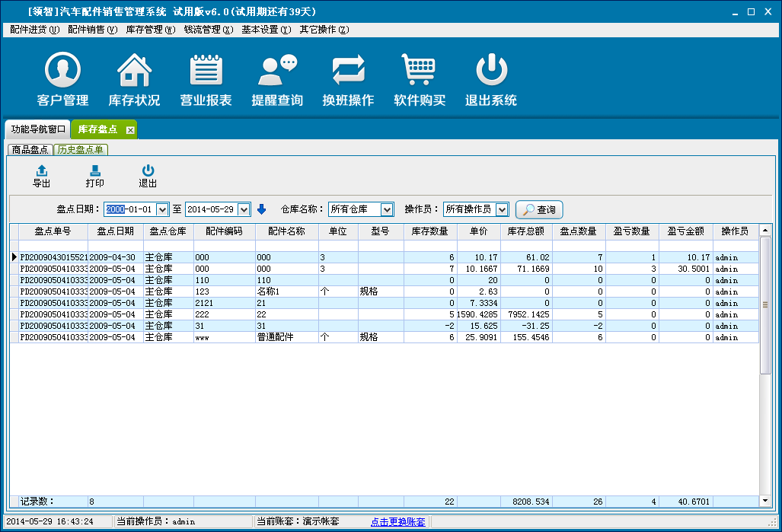Open the 仓库名称 warehouse dropdown
The height and width of the screenshot is (532, 782).
coord(387,209)
